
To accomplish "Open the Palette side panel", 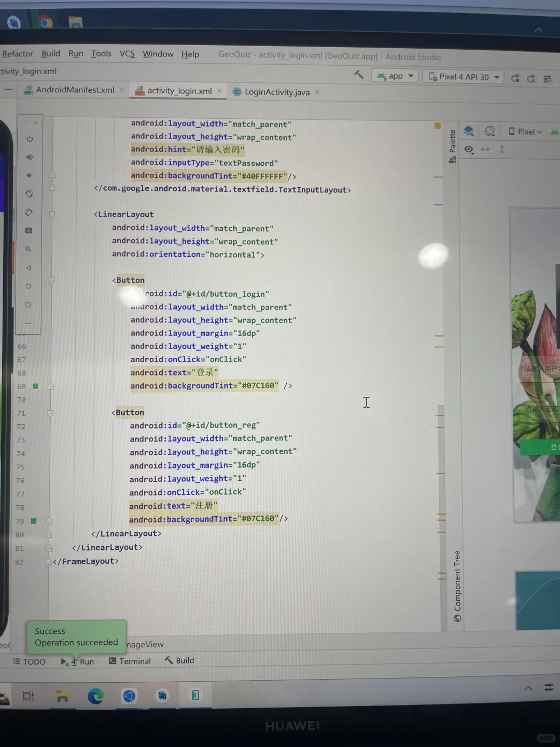I will point(453,146).
